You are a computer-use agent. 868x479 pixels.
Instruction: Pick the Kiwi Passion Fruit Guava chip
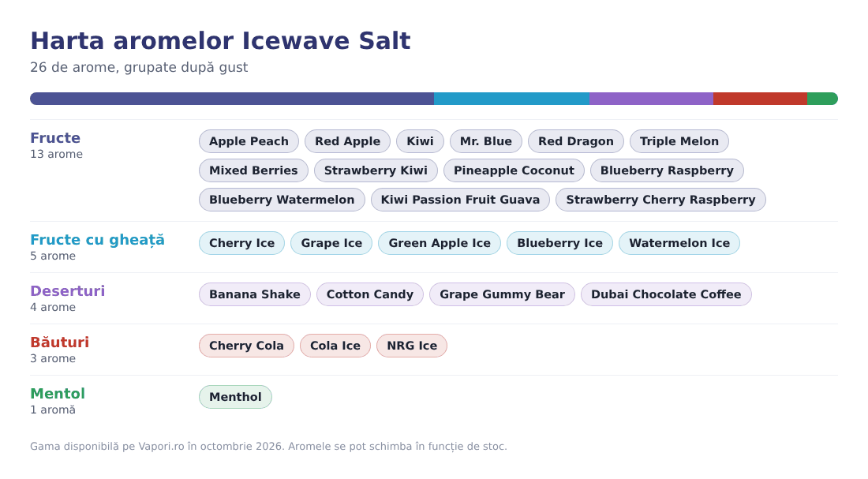click(460, 200)
